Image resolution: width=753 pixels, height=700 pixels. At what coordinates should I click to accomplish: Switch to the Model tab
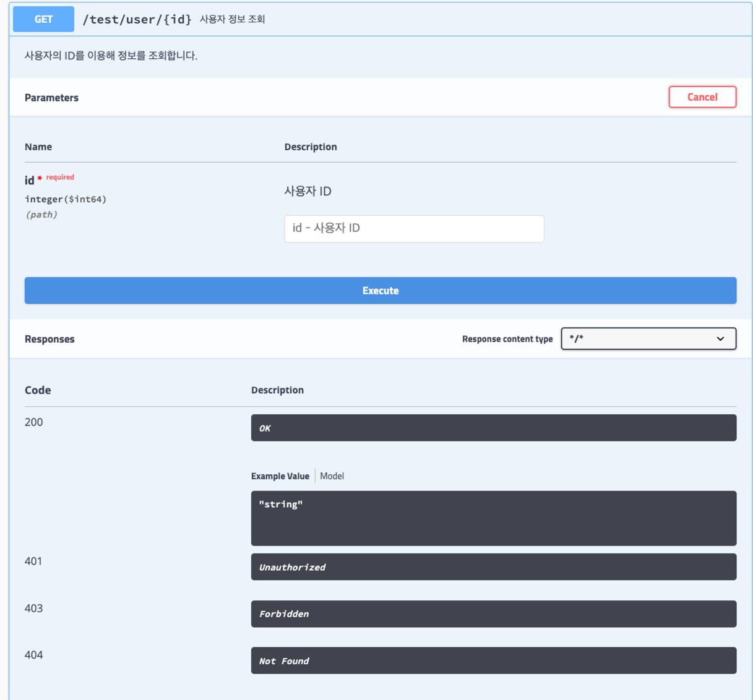[332, 476]
